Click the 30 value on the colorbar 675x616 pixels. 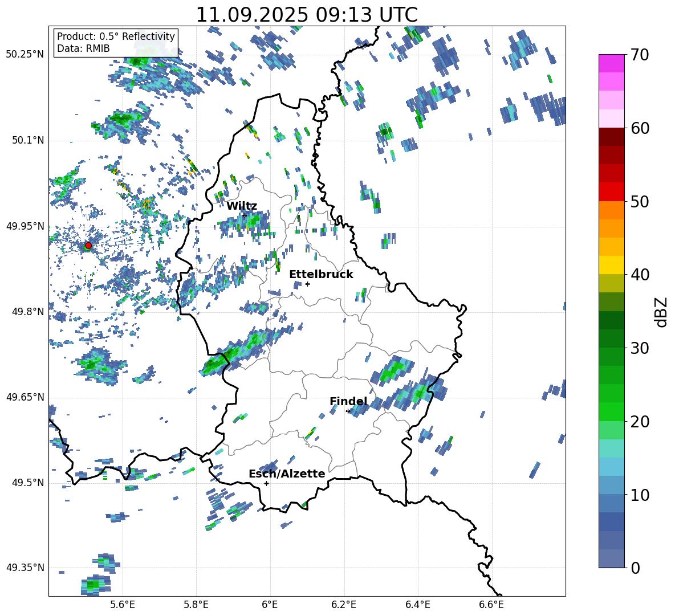click(x=639, y=348)
